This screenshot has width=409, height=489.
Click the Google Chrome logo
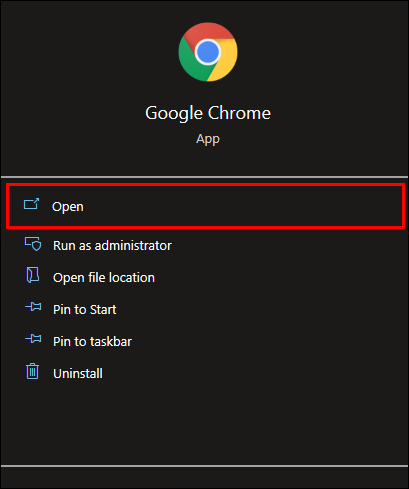[208, 52]
